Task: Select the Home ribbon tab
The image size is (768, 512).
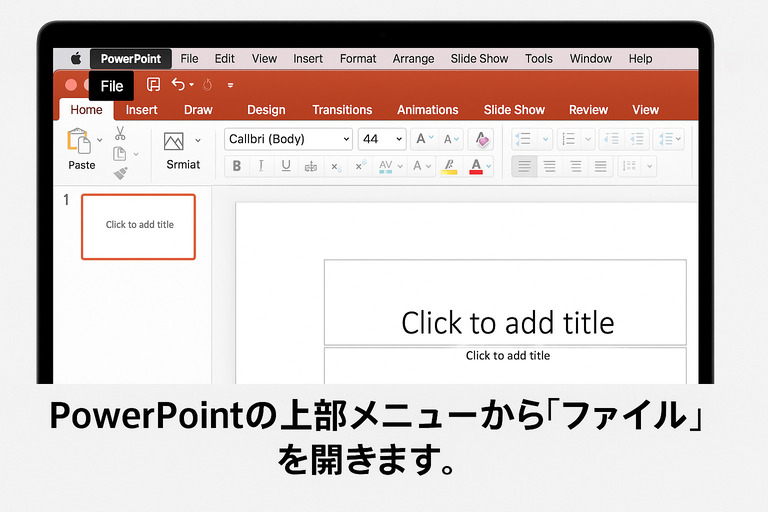Action: click(x=87, y=110)
